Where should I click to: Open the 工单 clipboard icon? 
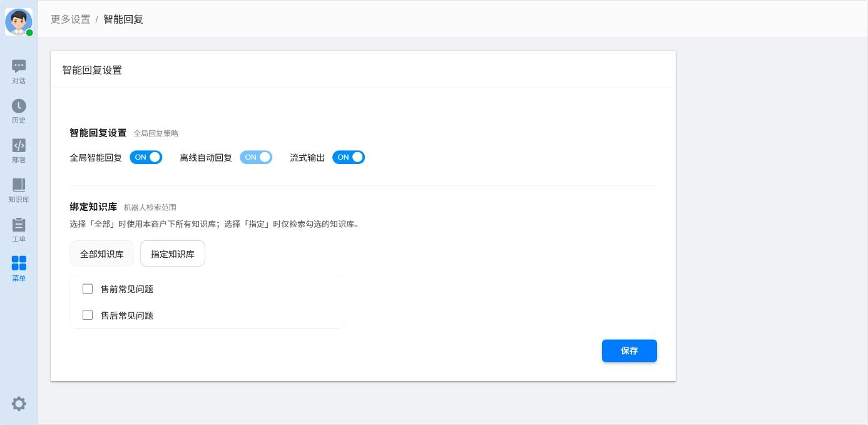[19, 224]
